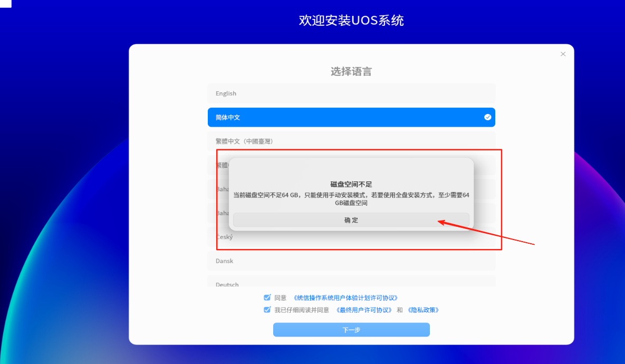Open 隐私政策 link
Screen dimensions: 625x364
[423, 310]
